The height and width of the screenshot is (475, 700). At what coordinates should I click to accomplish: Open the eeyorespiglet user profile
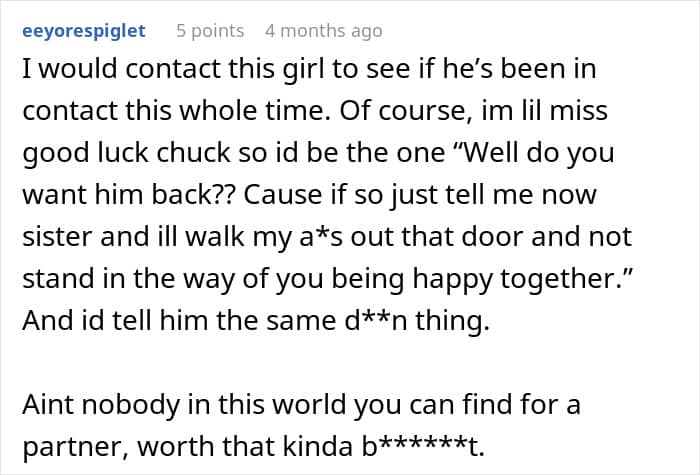pos(83,31)
